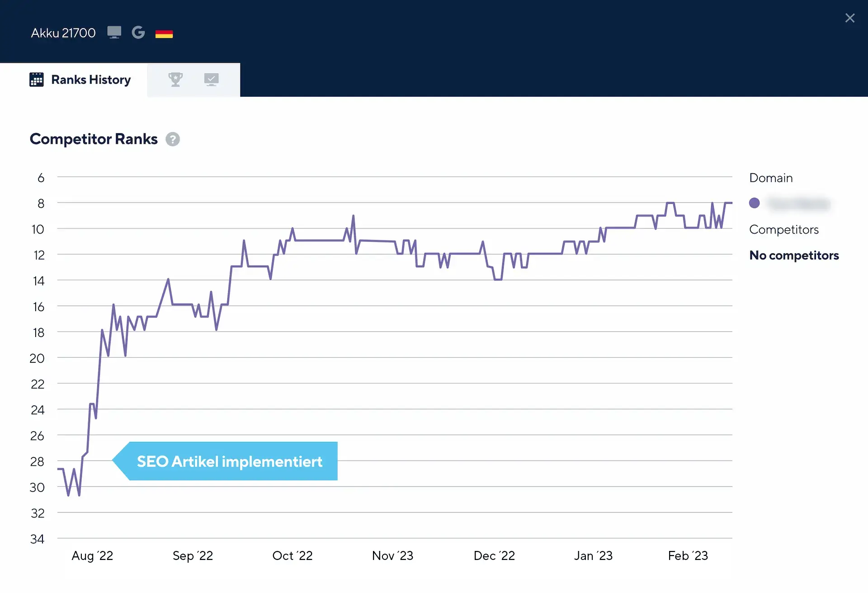The height and width of the screenshot is (593, 868).
Task: Click rank 8 on the y-axis
Action: [x=41, y=204]
